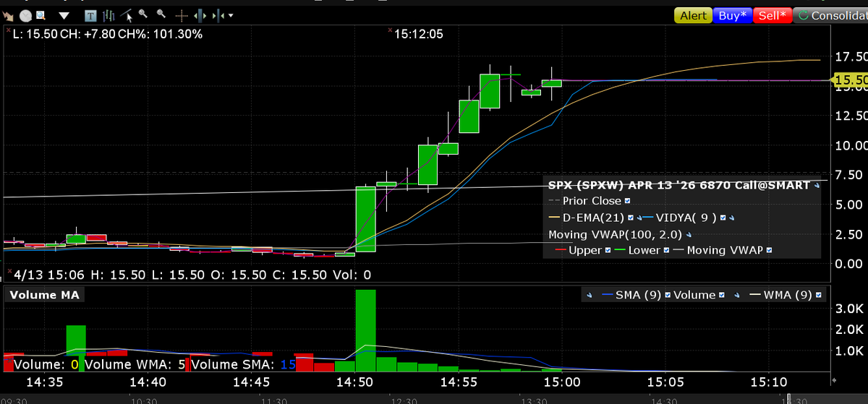The width and height of the screenshot is (868, 404).
Task: Toggle the crosshair cursor tool
Action: coord(182,16)
